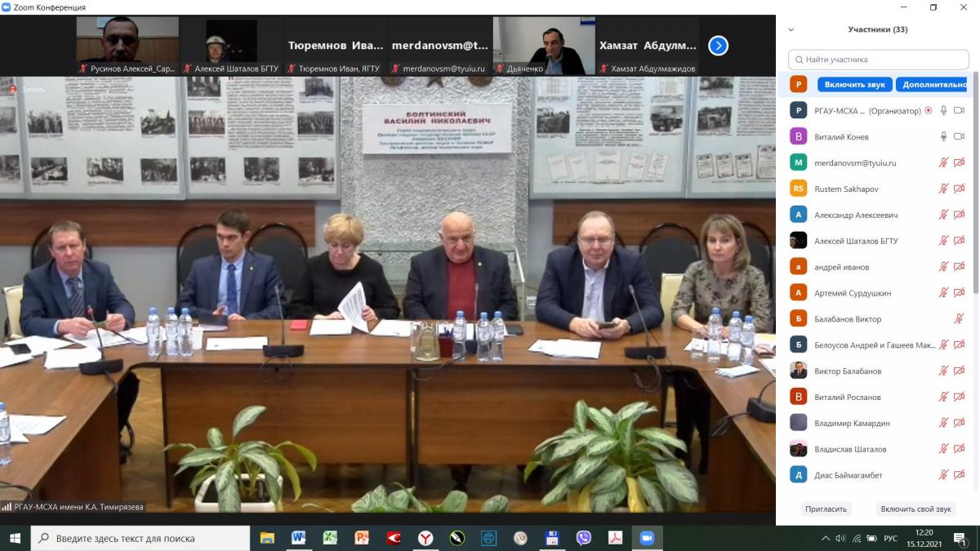Click camera icon next to Виталий Конев
Screen dimensions: 980x551
pyautogui.click(x=960, y=136)
